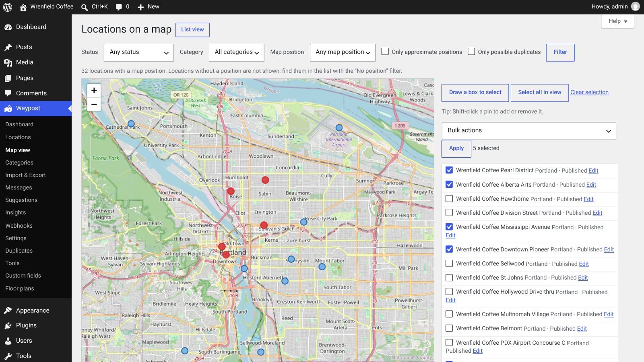Click the blue pin at Portland International Airport

pyautogui.click(x=339, y=128)
